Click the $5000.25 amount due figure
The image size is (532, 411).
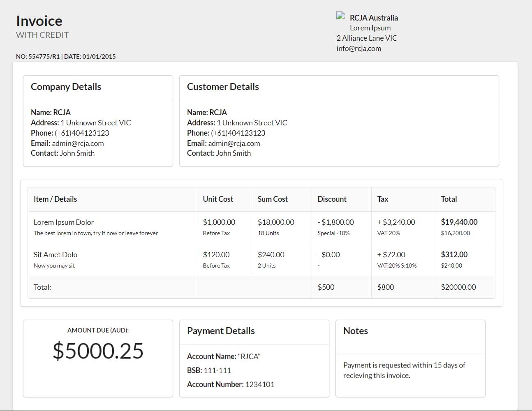(x=98, y=351)
